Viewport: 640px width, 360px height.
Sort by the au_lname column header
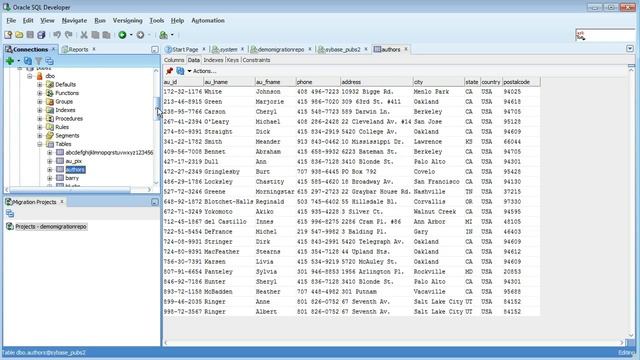point(229,82)
